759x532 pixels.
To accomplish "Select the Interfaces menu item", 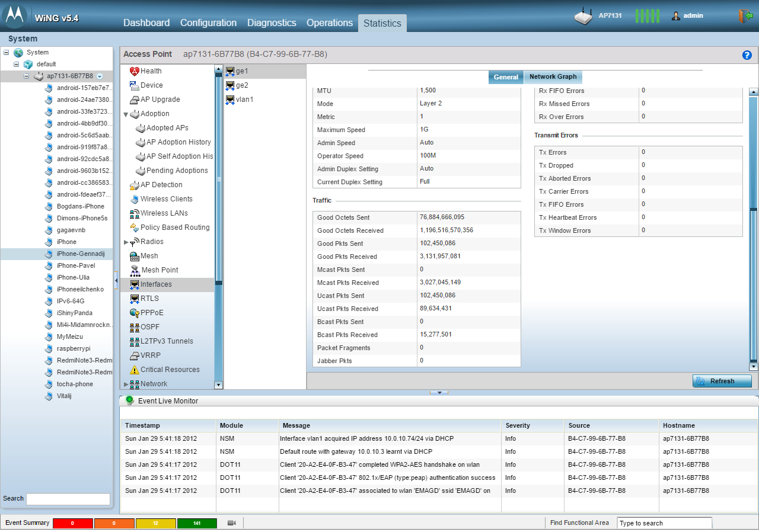I will click(x=167, y=284).
